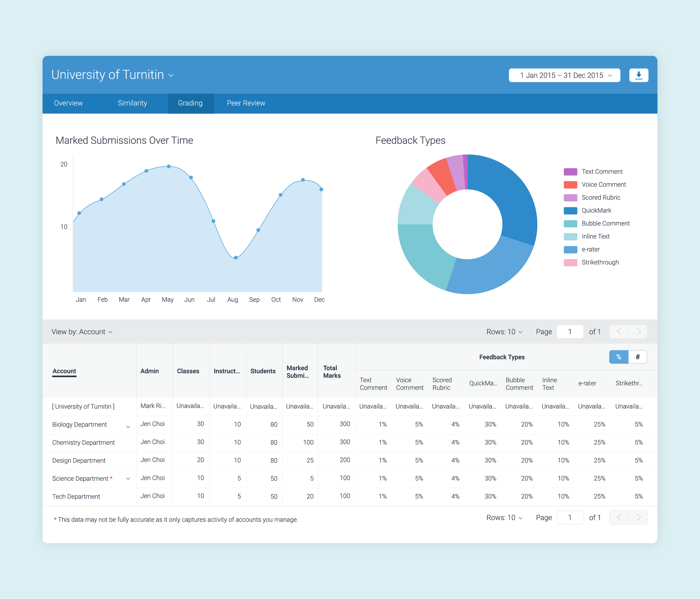
Task: Change Rows: 10 in the top toolbar
Action: coord(504,332)
